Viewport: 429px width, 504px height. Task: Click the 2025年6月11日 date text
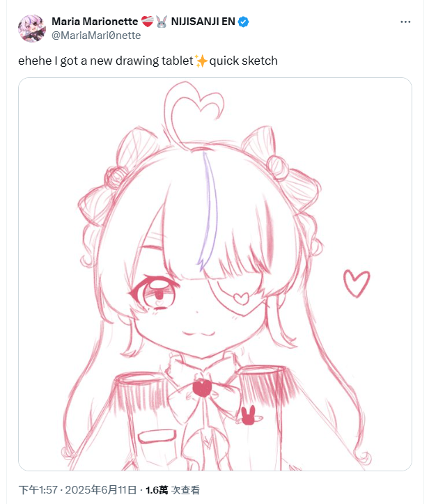click(x=101, y=490)
